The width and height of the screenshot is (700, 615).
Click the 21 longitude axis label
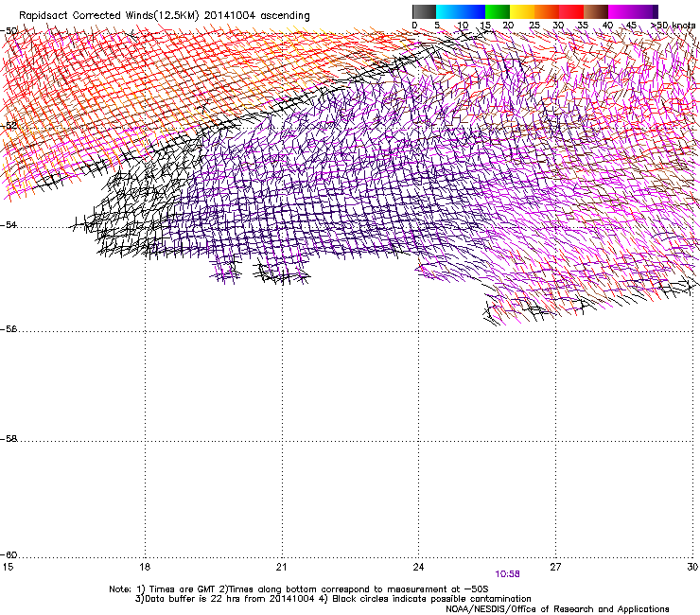pos(281,567)
